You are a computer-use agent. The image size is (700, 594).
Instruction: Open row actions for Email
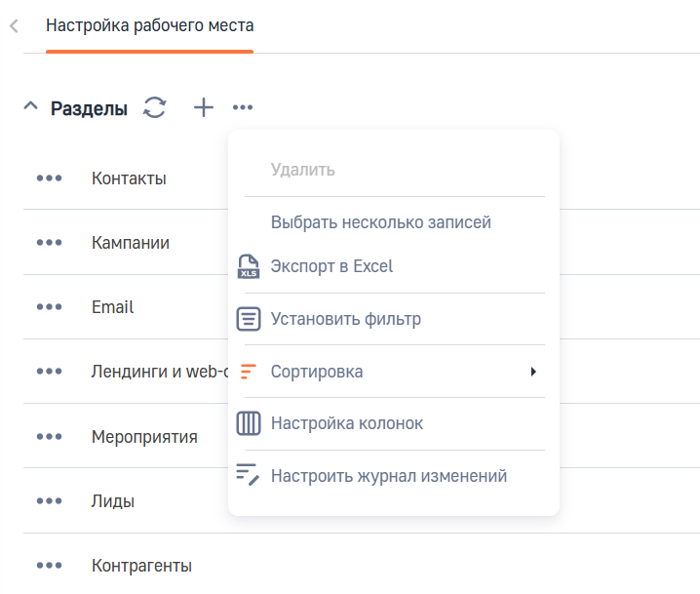click(x=49, y=307)
